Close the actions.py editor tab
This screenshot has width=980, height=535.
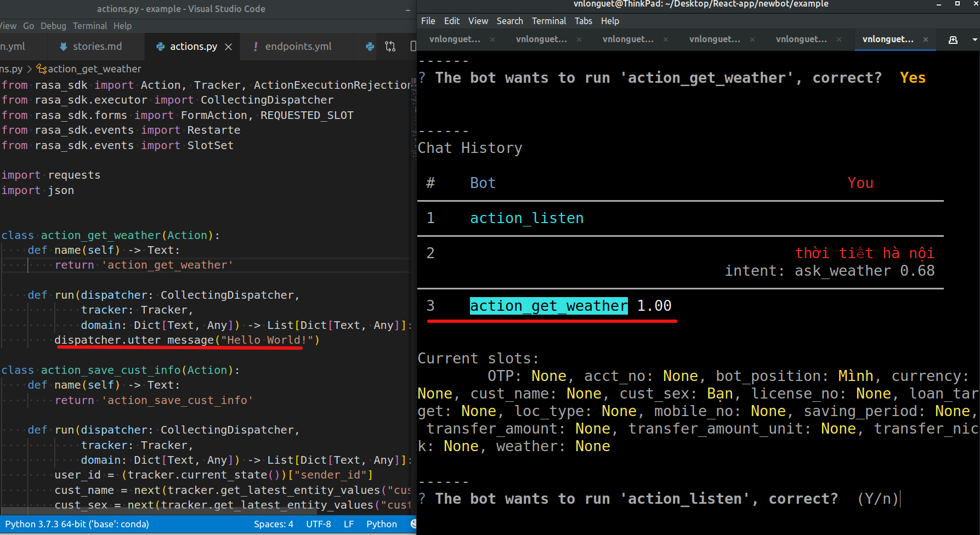point(229,47)
